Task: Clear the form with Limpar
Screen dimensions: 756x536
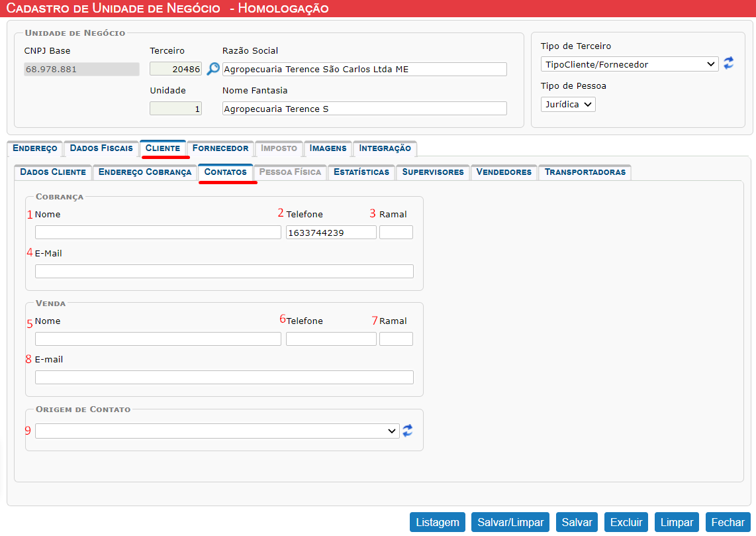Action: 677,522
